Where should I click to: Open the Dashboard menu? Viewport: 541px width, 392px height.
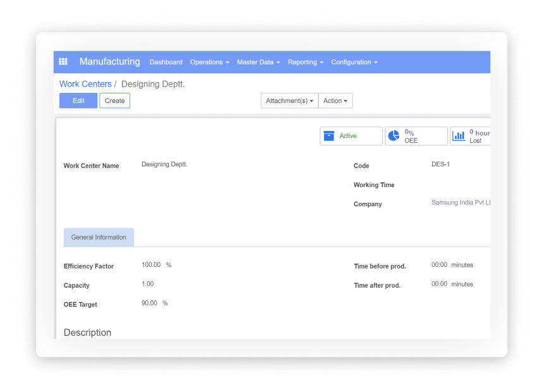pos(166,62)
